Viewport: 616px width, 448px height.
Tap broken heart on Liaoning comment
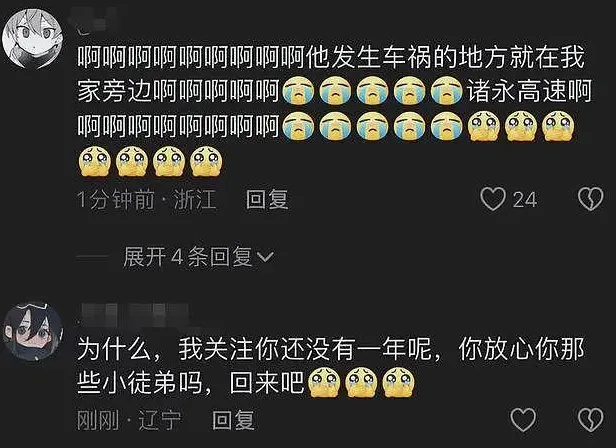tap(590, 420)
